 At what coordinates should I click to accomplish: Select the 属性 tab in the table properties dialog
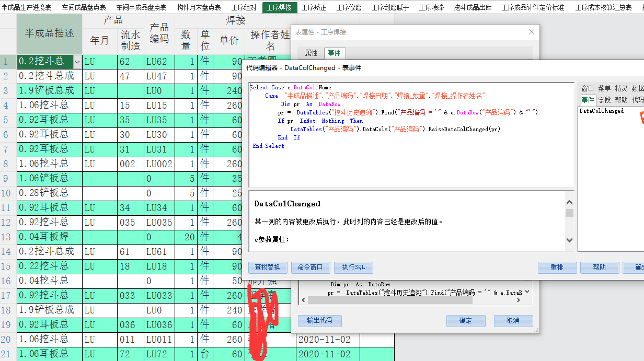click(311, 53)
